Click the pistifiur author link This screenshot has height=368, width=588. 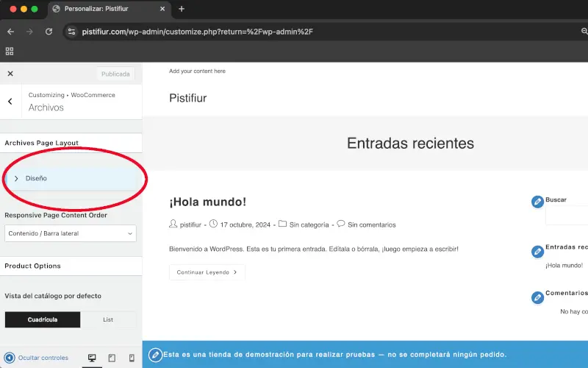point(190,225)
